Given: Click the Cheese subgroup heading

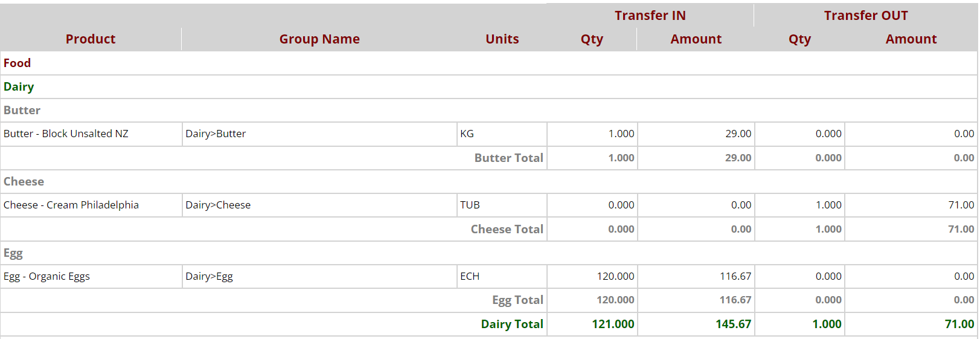Looking at the screenshot, I should pyautogui.click(x=24, y=182).
